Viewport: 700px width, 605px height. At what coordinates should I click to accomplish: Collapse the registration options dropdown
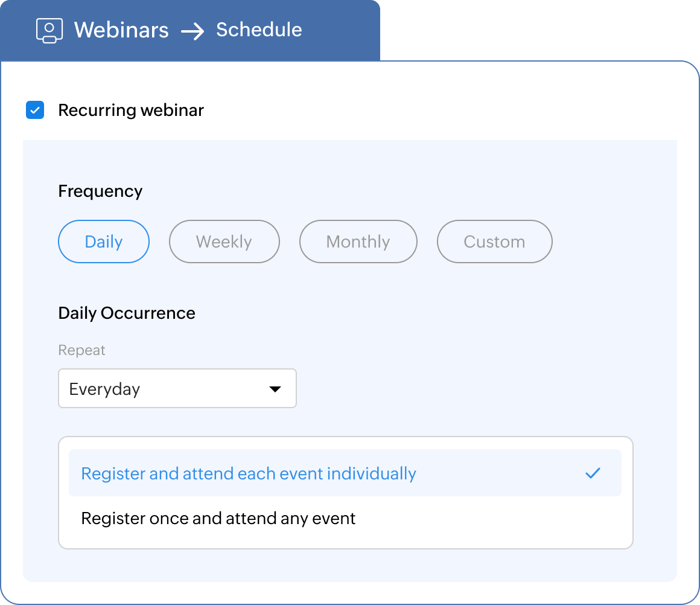tap(277, 389)
